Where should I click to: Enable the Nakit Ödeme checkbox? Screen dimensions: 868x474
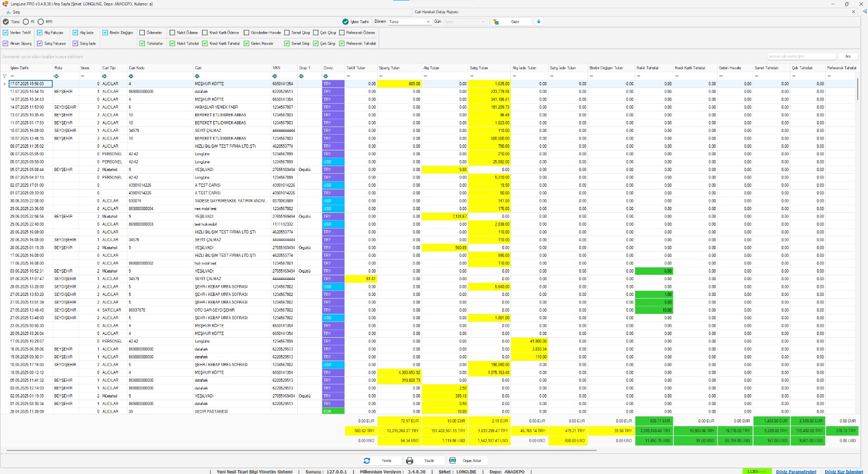[173, 33]
